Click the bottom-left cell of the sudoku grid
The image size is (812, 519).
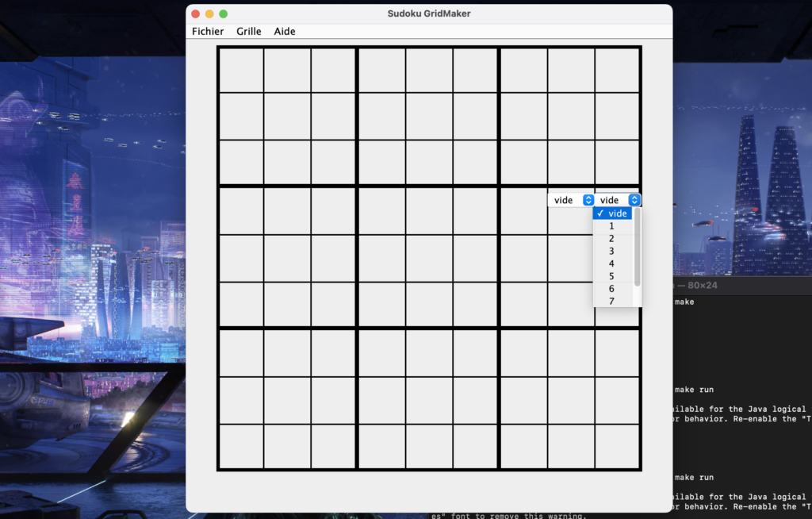click(x=241, y=447)
